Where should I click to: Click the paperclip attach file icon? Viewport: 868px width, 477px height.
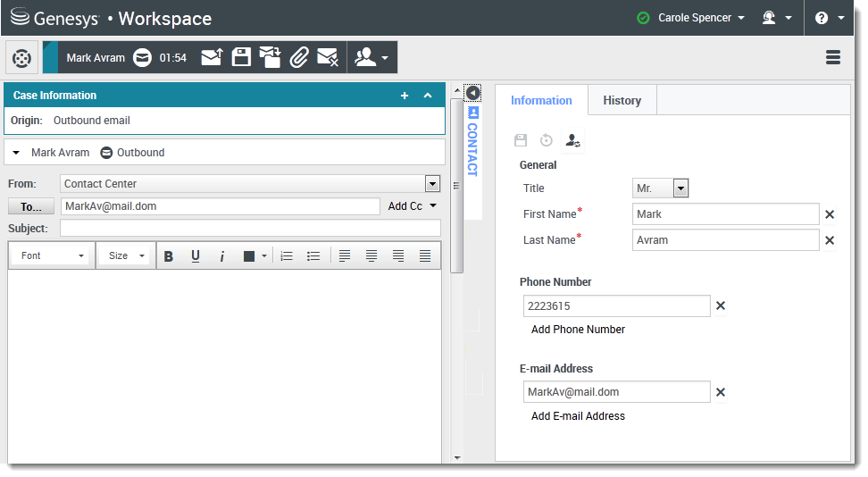(299, 57)
